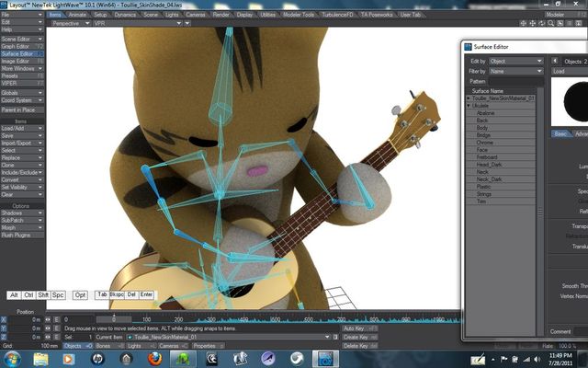Switch to the Render tab
This screenshot has width=588, height=368.
[x=220, y=15]
